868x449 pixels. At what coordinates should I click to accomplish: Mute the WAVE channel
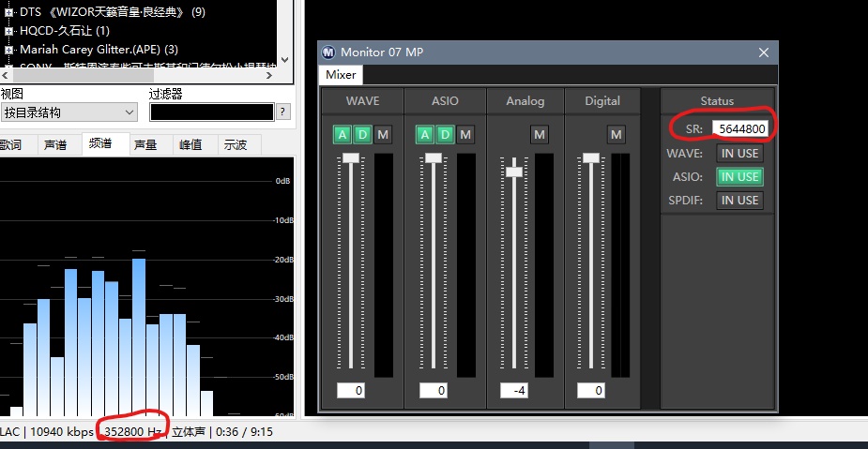tap(383, 135)
